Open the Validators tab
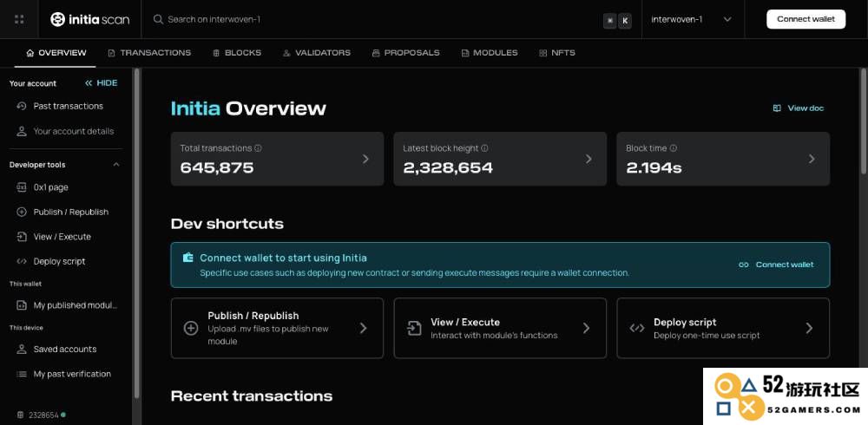Image resolution: width=868 pixels, height=425 pixels. 317,53
